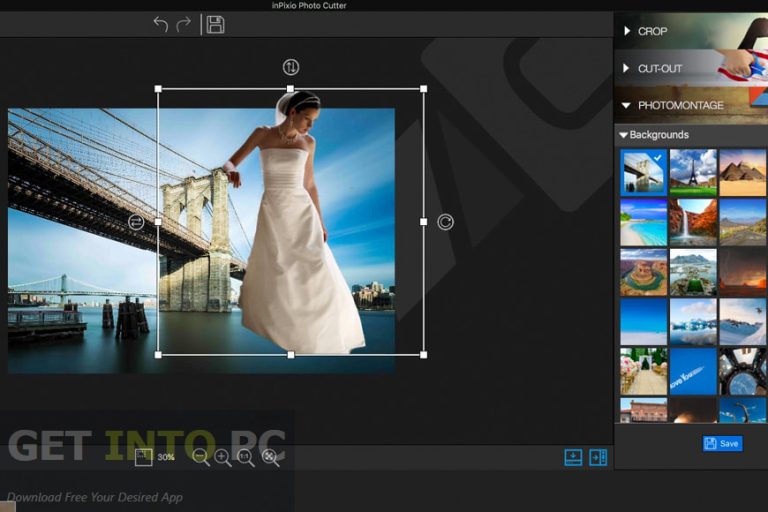The width and height of the screenshot is (768, 512).
Task: Select the Eiffel Tower background thumbnail
Action: (x=693, y=172)
